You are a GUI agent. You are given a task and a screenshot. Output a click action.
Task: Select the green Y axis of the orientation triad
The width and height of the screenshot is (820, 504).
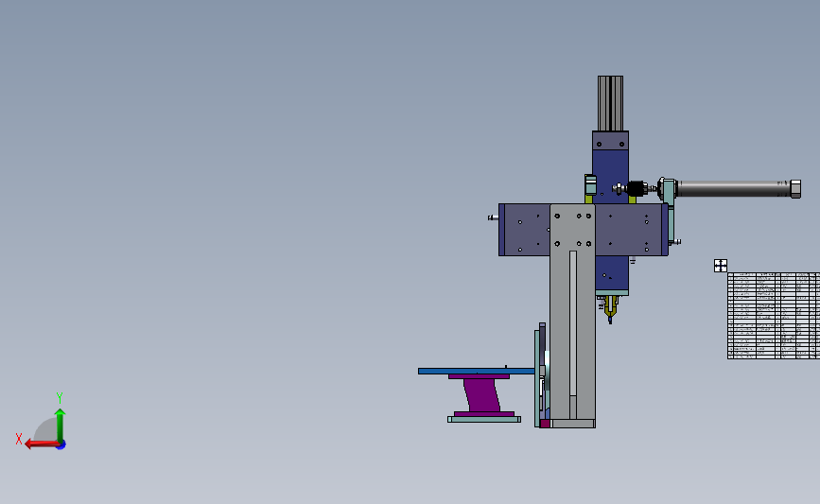pos(60,426)
